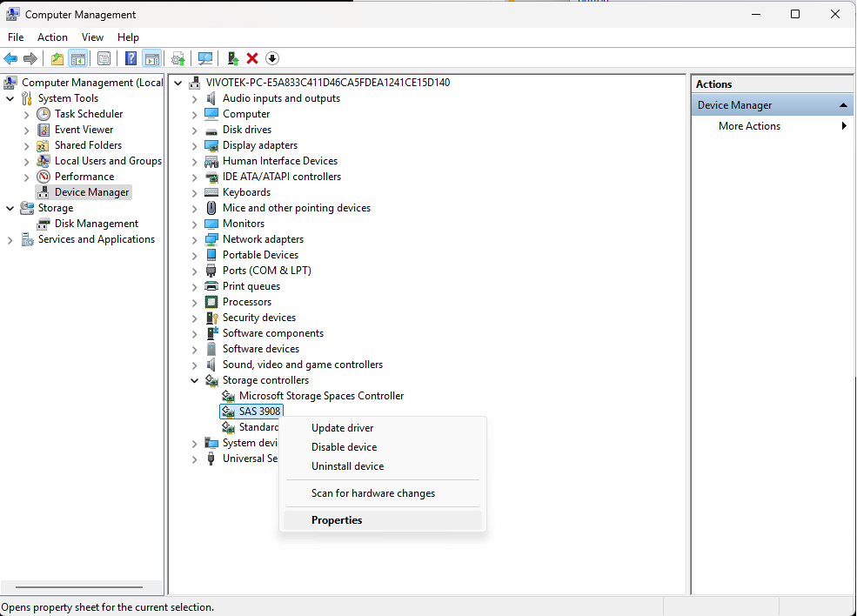This screenshot has width=857, height=616.
Task: Click the Update device driver toolbar icon
Action: tap(178, 58)
